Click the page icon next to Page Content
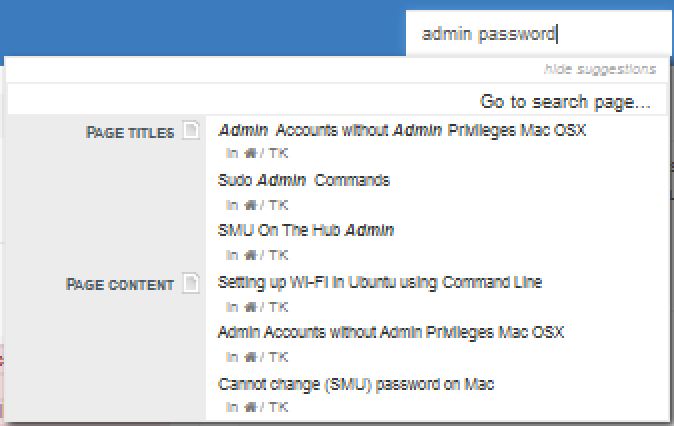 (x=191, y=283)
